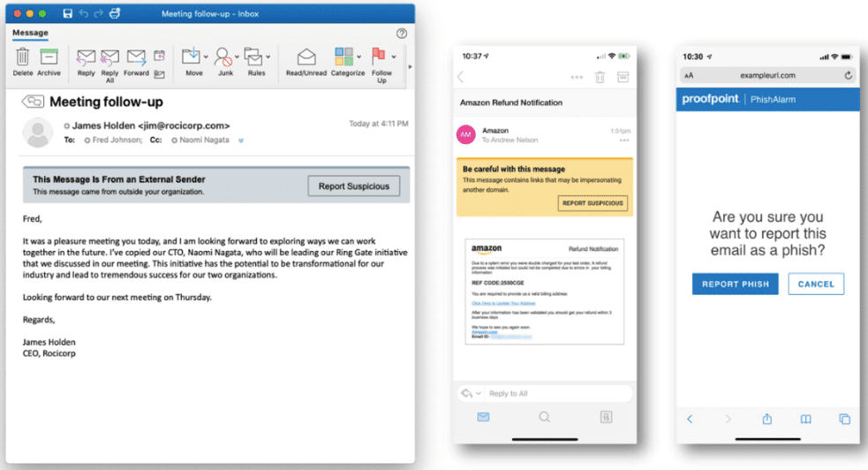Expand the Junk dropdown arrow
This screenshot has width=868, height=470.
coord(237,57)
